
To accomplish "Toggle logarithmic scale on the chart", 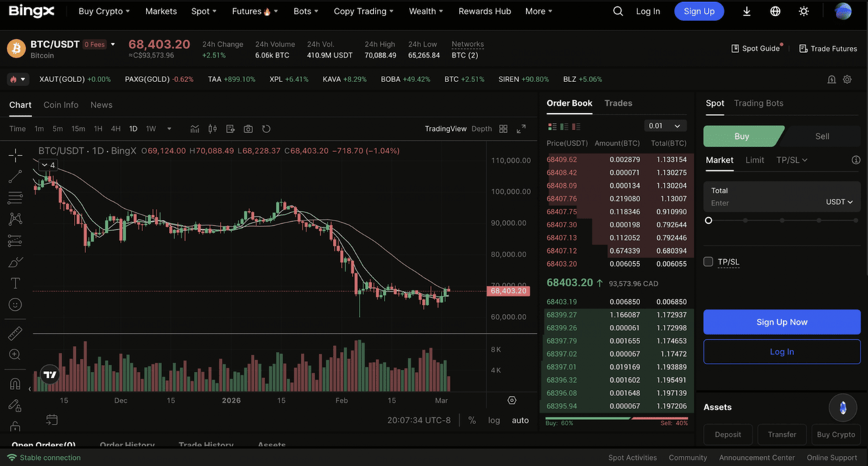I will click(x=494, y=420).
